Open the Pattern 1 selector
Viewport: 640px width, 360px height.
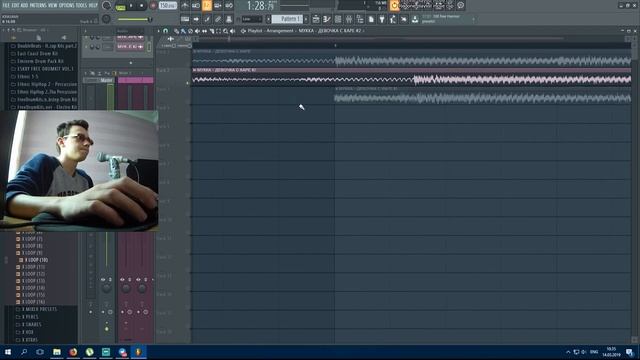pyautogui.click(x=287, y=19)
